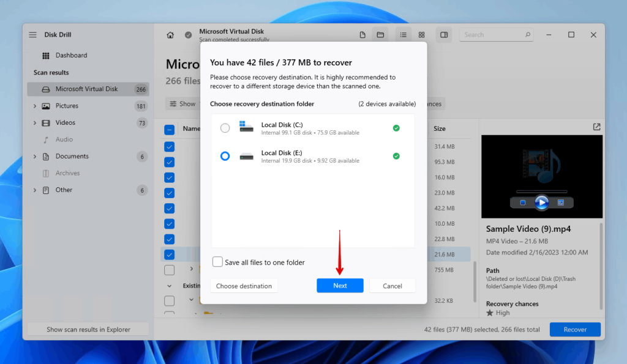This screenshot has height=364, width=627.
Task: Toggle the preview side panel icon
Action: pos(443,35)
